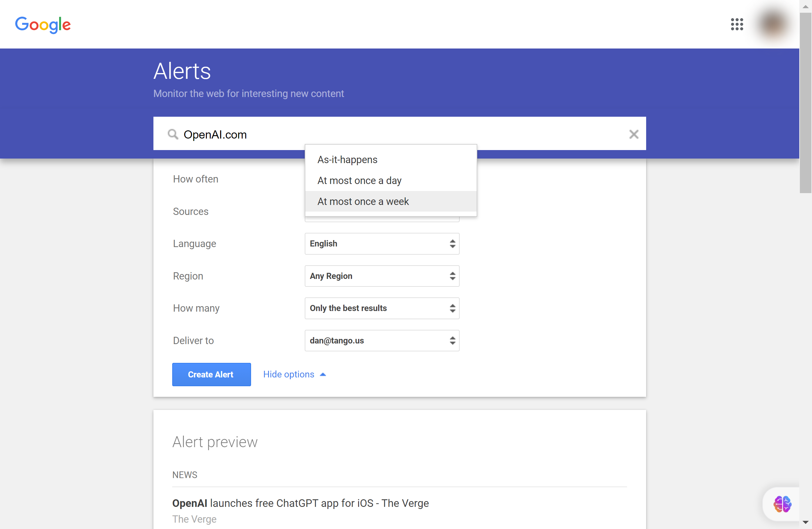Click The Verge source name
812x529 pixels.
[x=194, y=519]
